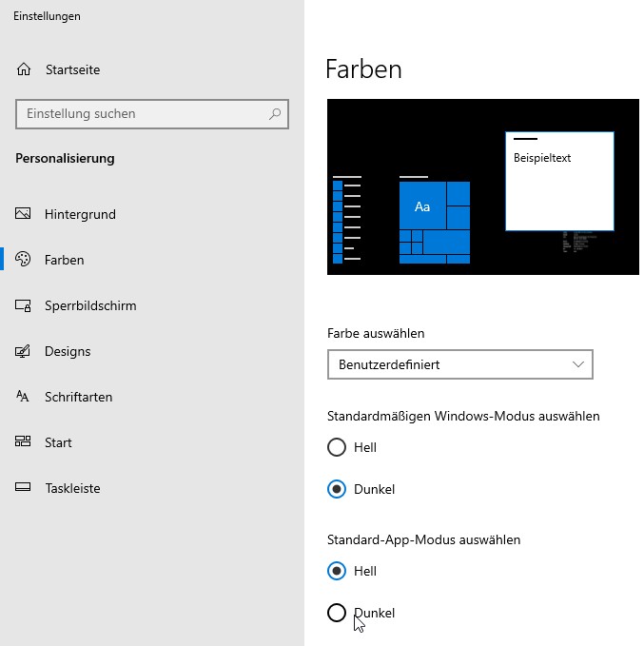Select Hell for Windows-Modus

pyautogui.click(x=336, y=447)
